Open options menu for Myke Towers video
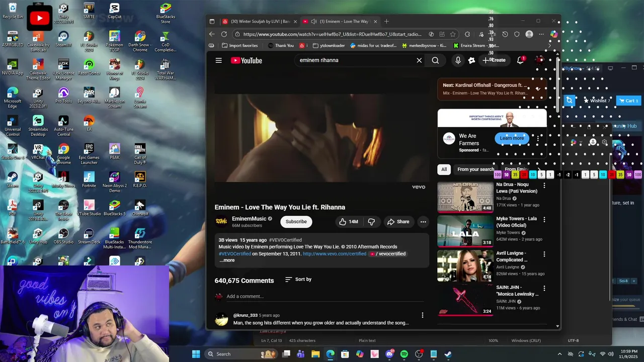Screen dimensions: 644x362 [x=544, y=220]
